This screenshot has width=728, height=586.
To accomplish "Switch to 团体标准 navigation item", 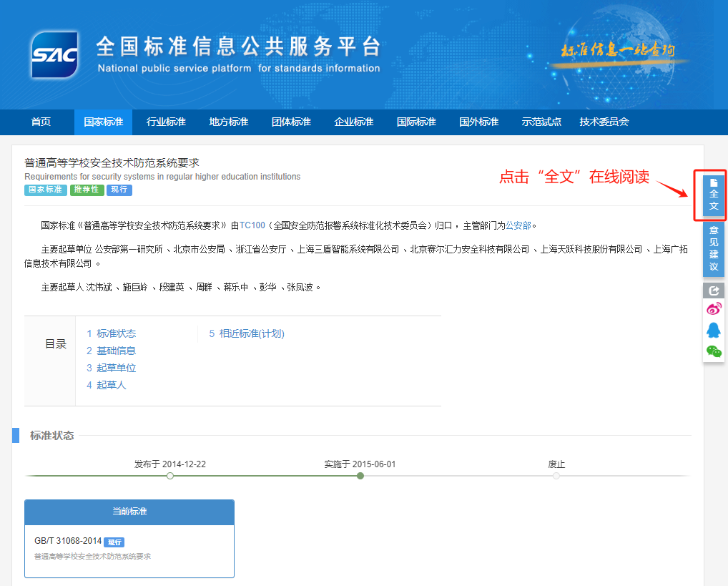I will click(291, 122).
